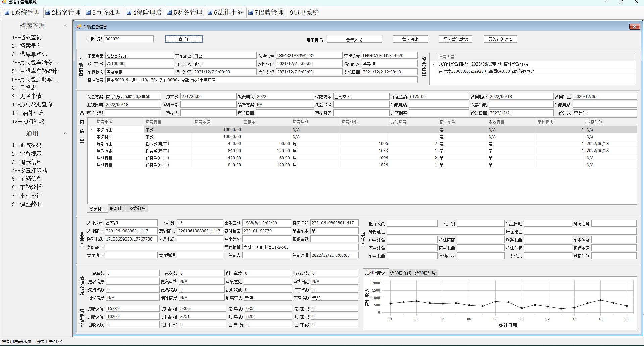Open 1--档案查询 in the sidebar

click(x=27, y=37)
